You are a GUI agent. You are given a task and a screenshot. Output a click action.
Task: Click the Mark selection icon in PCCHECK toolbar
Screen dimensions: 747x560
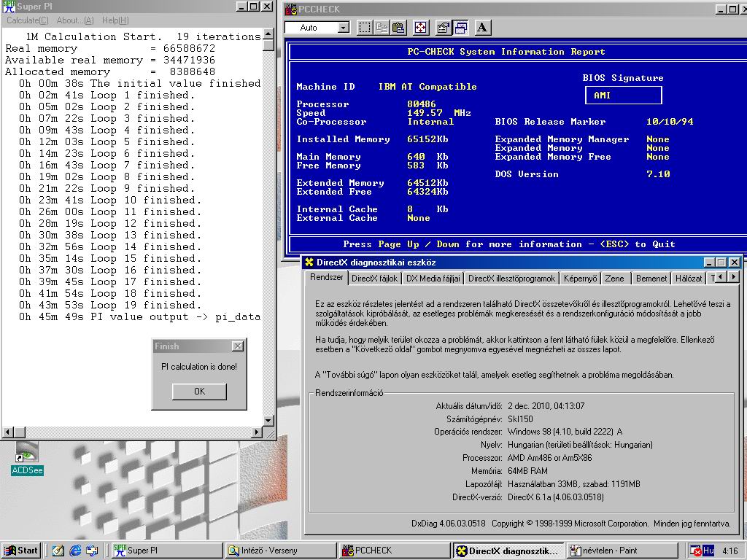(365, 28)
